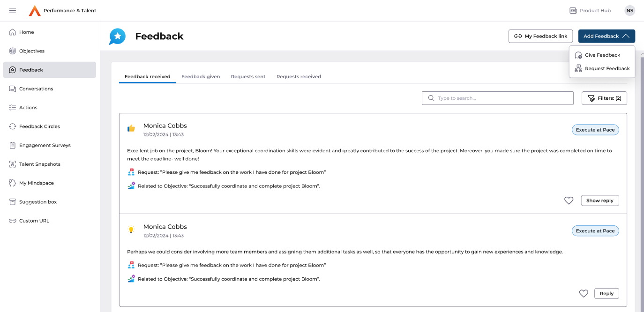
Task: Open Talent Snapshots sidebar icon
Action: coord(13,164)
